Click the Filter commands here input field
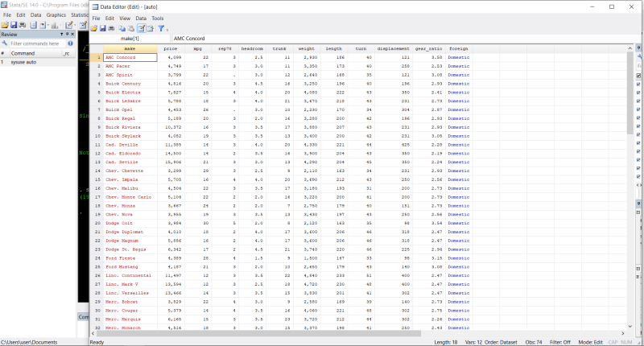The image size is (644, 346). click(37, 43)
